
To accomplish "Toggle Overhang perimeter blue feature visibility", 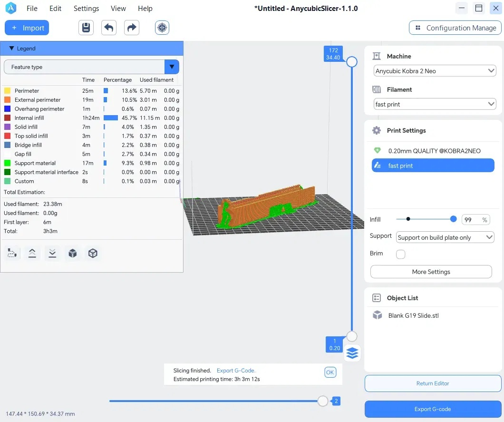I will (8, 109).
